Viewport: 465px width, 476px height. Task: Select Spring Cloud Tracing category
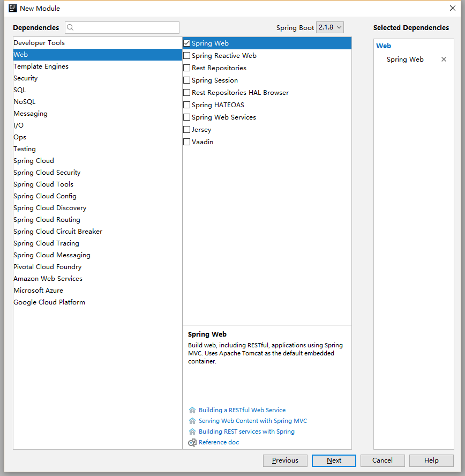[97, 243]
